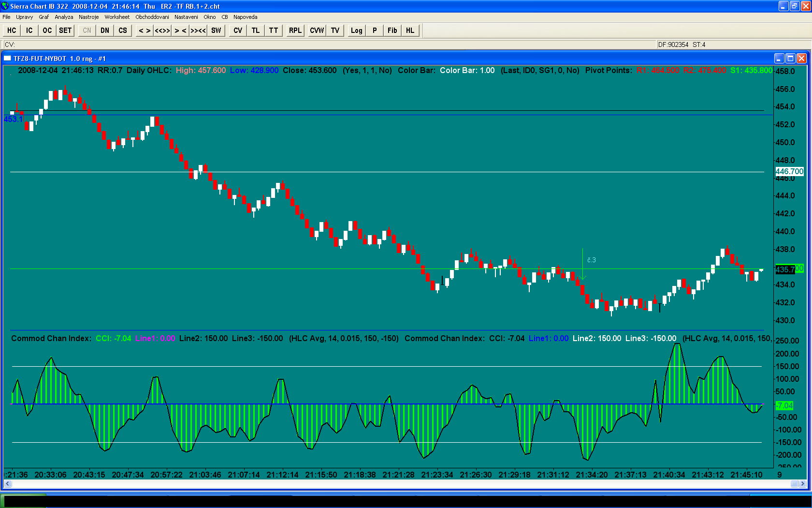This screenshot has width=812, height=508.
Task: Toggle the SW toolbar button
Action: pyautogui.click(x=216, y=30)
